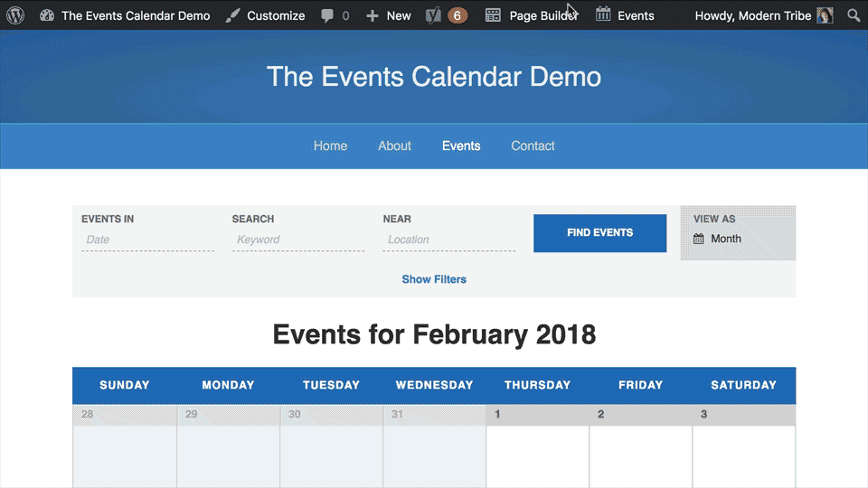Click the Tuesday column header

pos(331,385)
